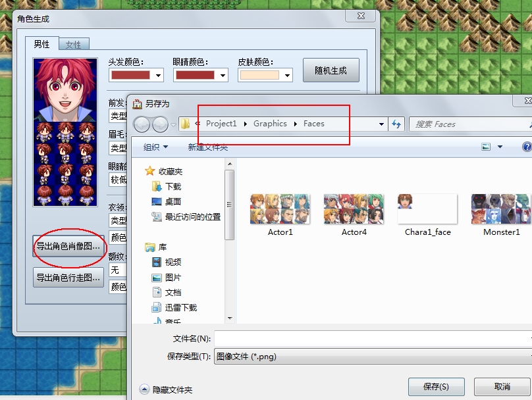Click Project1 in the address breadcrumb
Viewport: 532px width, 400px height.
tap(221, 124)
